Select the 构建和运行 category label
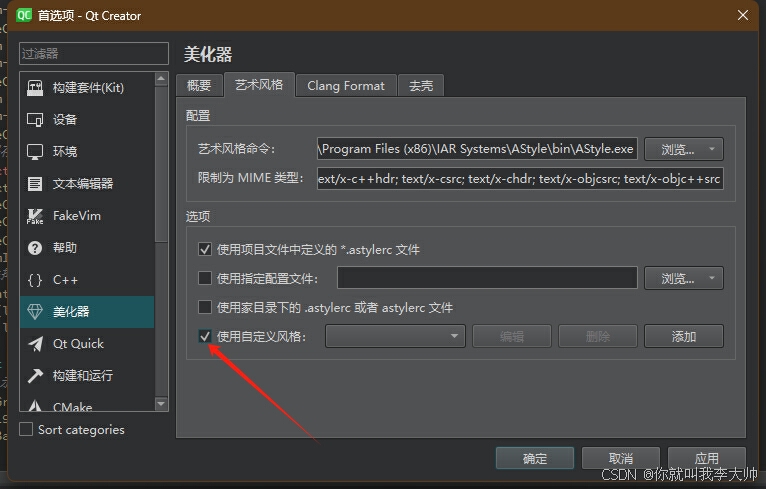Image resolution: width=766 pixels, height=489 pixels. (83, 376)
